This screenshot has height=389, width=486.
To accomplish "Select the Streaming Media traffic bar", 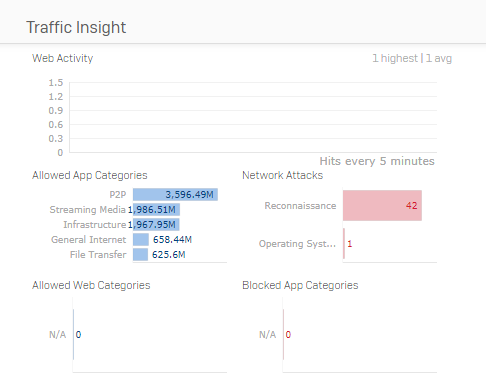I will click(x=156, y=210).
